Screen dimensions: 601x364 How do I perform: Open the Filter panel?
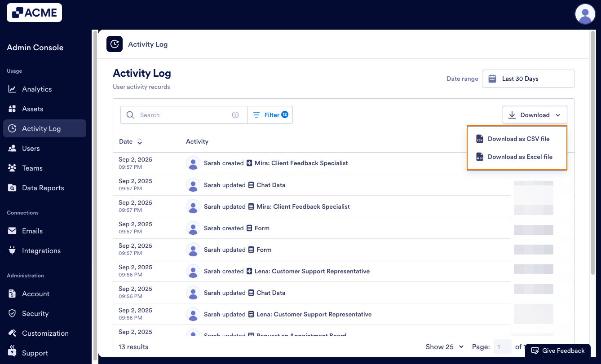pyautogui.click(x=270, y=115)
